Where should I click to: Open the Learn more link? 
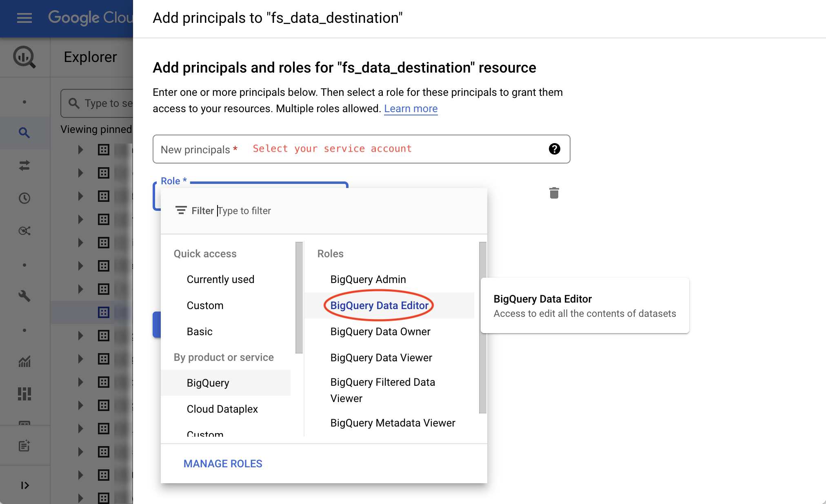click(x=411, y=108)
